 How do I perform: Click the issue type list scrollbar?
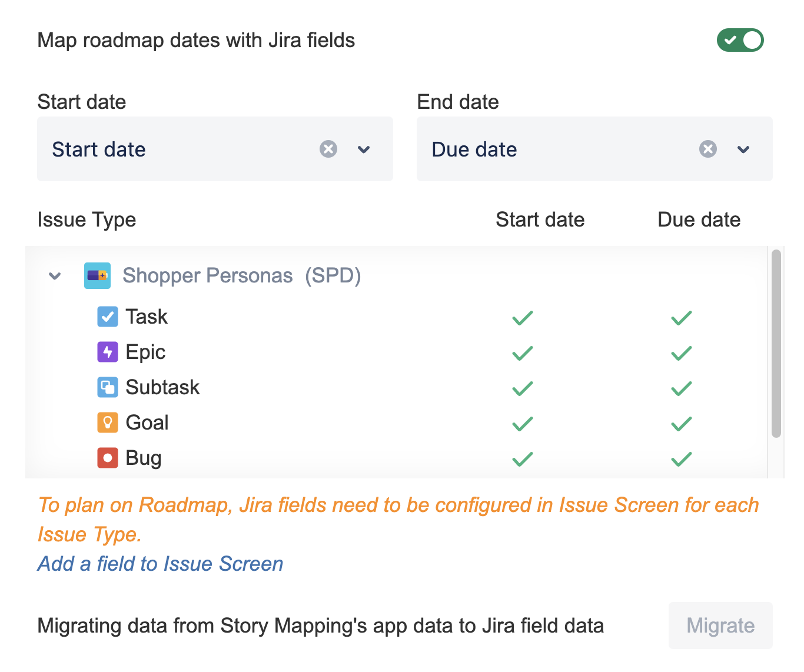776,344
